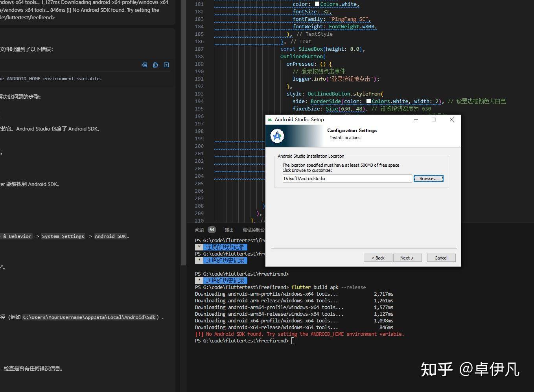Image resolution: width=534 pixels, height=392 pixels.
Task: Click 'fontSize: 32' on line 182
Action: tap(312, 12)
